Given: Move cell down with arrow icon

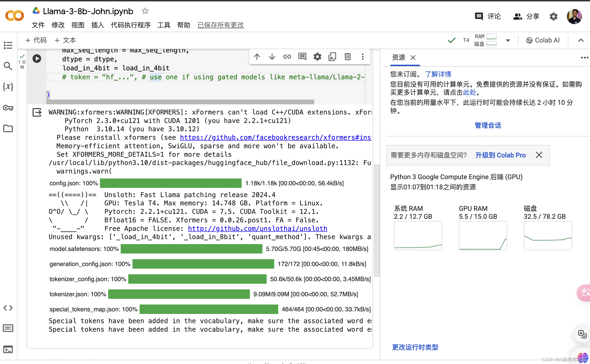Looking at the screenshot, I should [272, 57].
